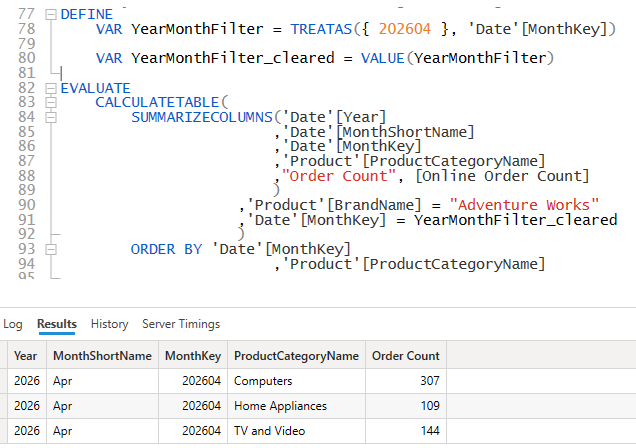This screenshot has height=448, width=636.
Task: Open the History tab
Action: click(110, 324)
